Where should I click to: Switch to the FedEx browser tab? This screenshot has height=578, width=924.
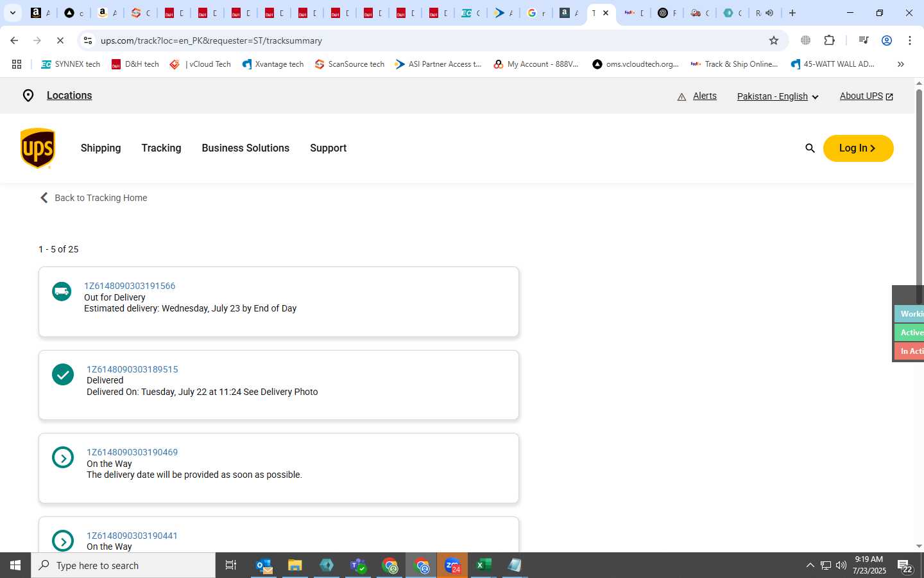(x=634, y=13)
